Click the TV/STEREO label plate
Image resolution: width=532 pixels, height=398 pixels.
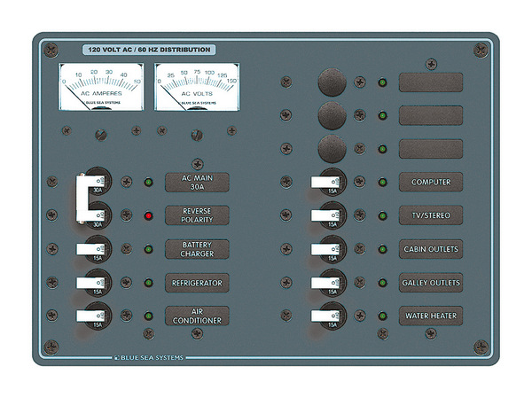[431, 215]
